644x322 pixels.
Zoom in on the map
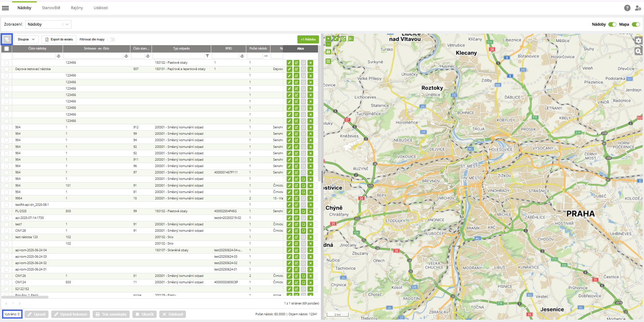tap(328, 38)
